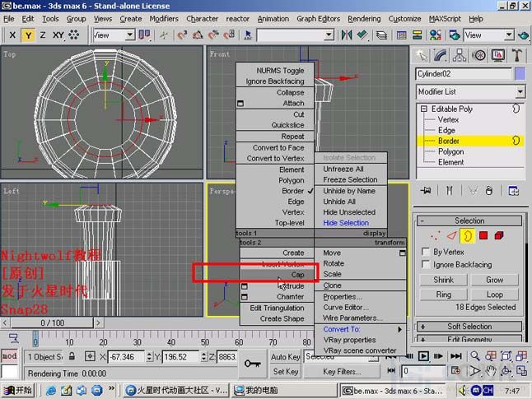Toggle the Y axis constraint button

28,35
